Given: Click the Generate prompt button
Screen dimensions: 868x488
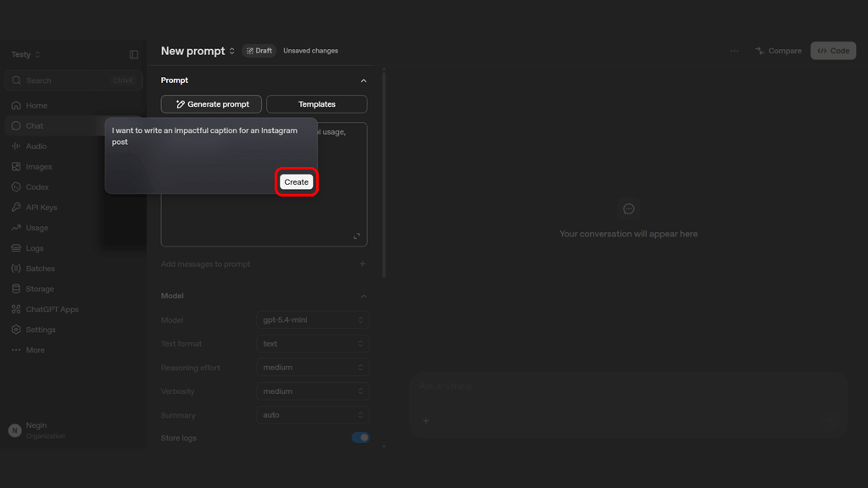Looking at the screenshot, I should point(211,104).
